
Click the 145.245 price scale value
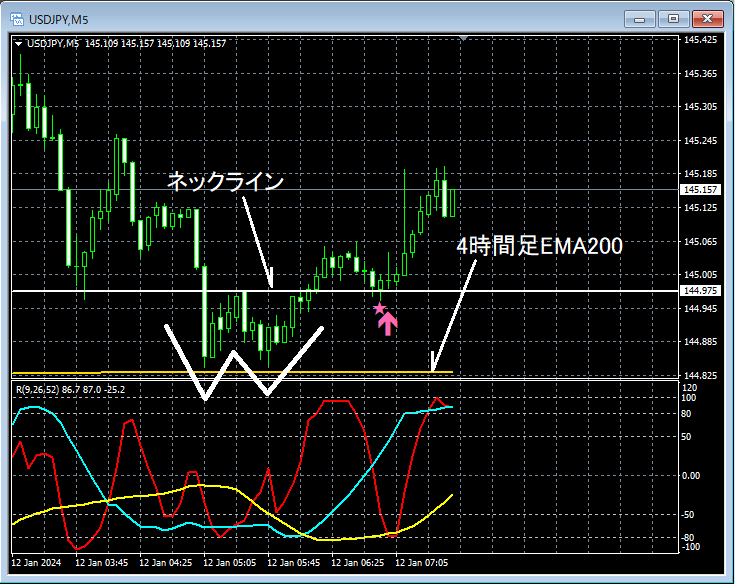[700, 140]
